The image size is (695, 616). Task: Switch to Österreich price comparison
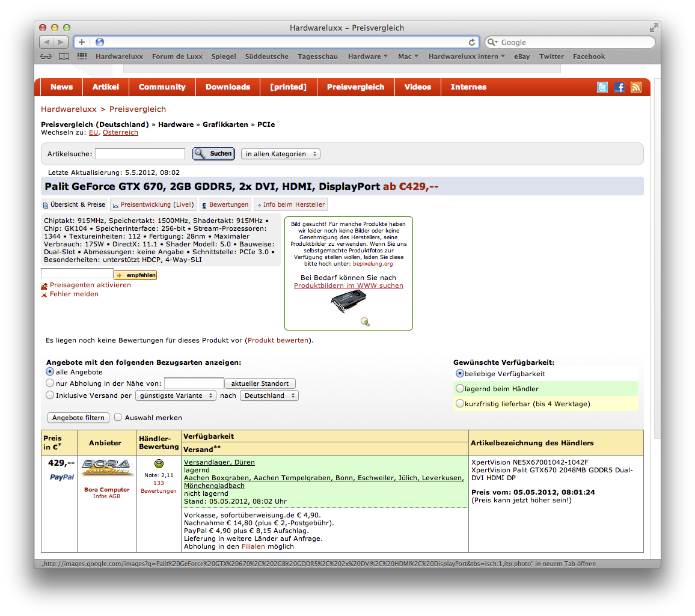click(x=120, y=132)
